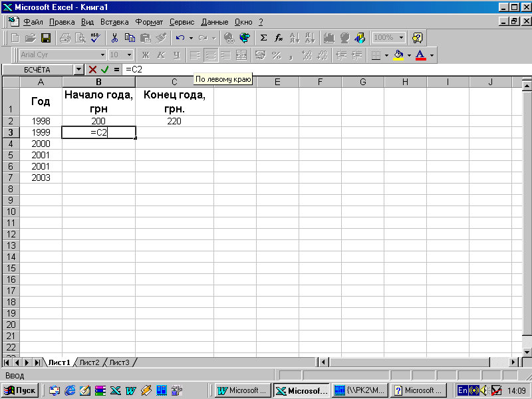Decrease decimal places icon

322,55
